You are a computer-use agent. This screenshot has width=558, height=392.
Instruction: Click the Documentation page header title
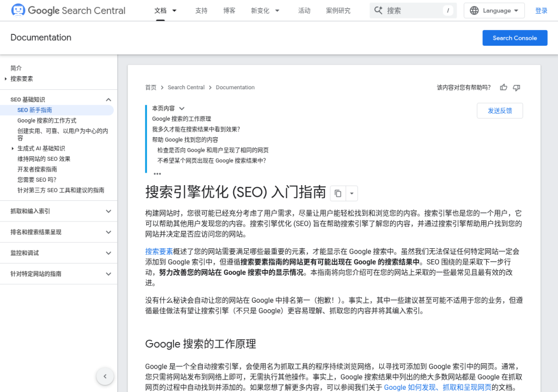tap(41, 38)
